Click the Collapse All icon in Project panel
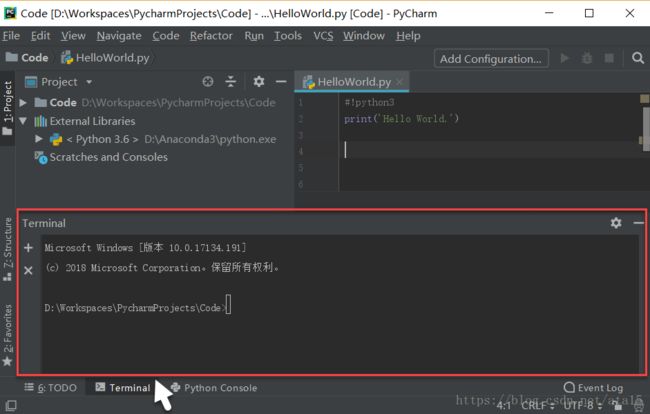650x414 pixels. click(230, 82)
